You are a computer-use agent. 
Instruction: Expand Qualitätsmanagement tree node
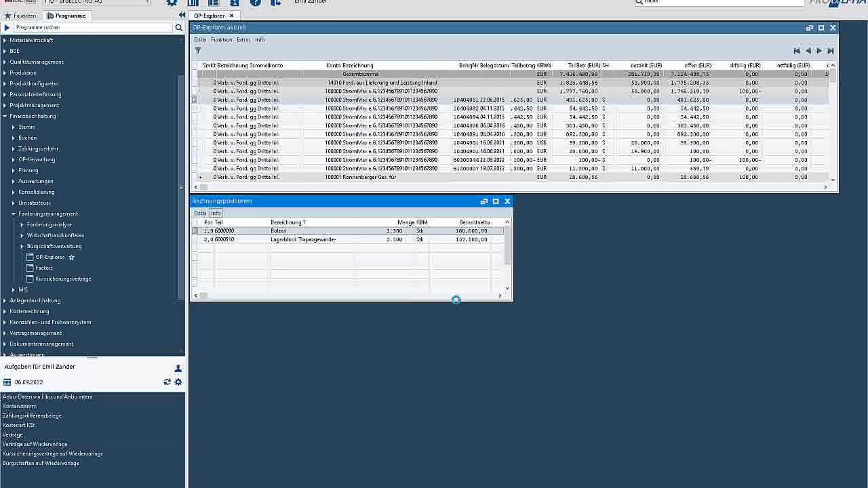(5, 62)
